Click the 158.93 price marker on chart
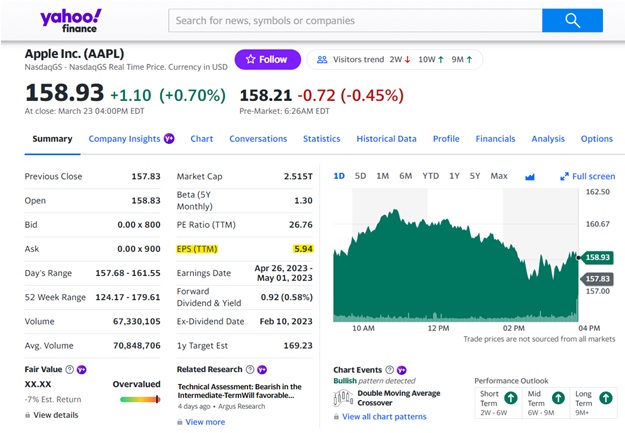This screenshot has height=433, width=625. 597,257
